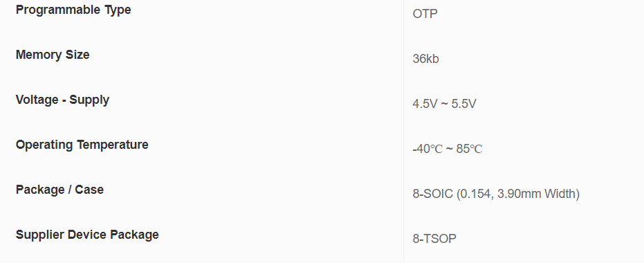This screenshot has width=644, height=263.
Task: Select the 8-TSOP value text
Action: [x=434, y=239]
